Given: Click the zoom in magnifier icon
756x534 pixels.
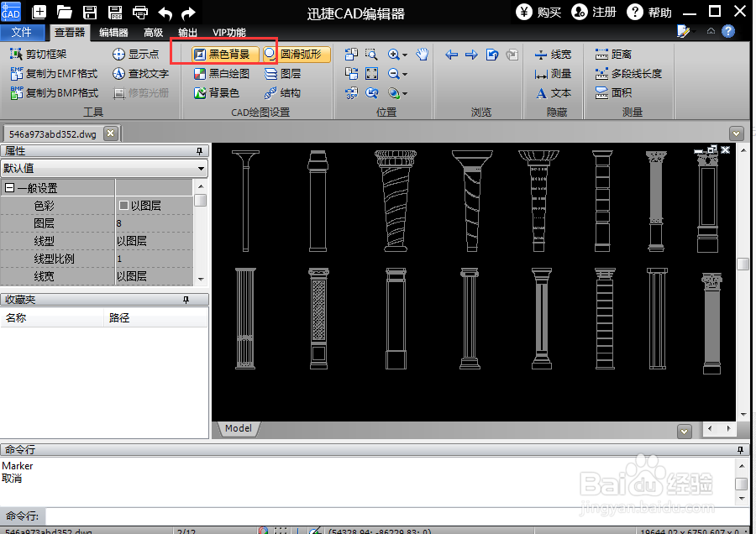Looking at the screenshot, I should coord(394,55).
